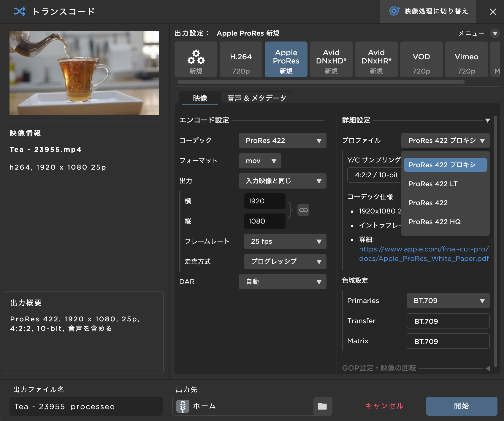Open the menu dropdown arrow button

pyautogui.click(x=495, y=33)
